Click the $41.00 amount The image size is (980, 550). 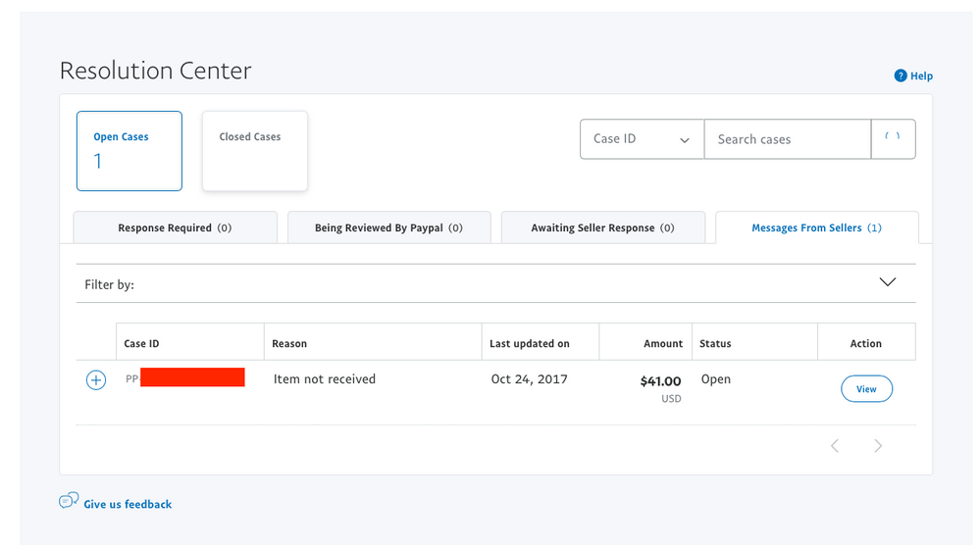click(x=660, y=381)
